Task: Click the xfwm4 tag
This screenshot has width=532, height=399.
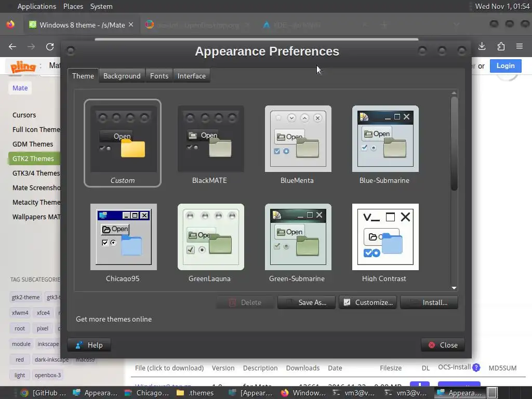Action: (20, 313)
